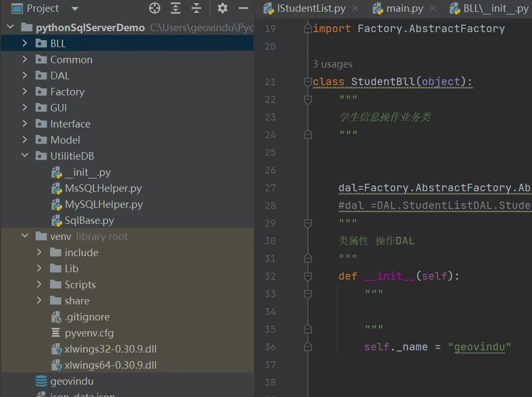Image resolution: width=532 pixels, height=397 pixels.
Task: Open the Project view dropdown arrow
Action: (74, 9)
